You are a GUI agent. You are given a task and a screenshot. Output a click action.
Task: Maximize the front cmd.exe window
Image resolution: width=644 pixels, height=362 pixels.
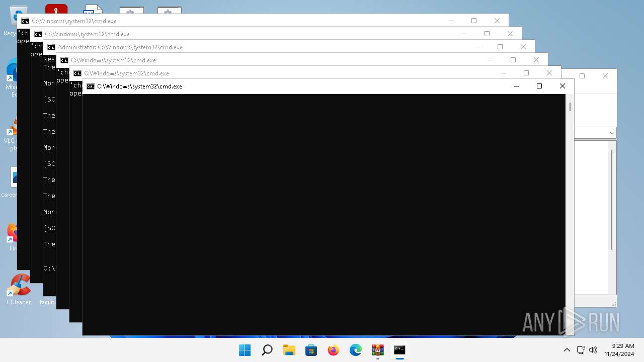(x=539, y=86)
